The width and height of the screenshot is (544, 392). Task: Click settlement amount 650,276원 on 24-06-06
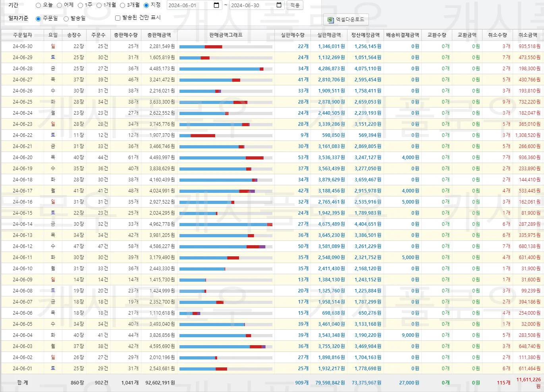(x=370, y=313)
